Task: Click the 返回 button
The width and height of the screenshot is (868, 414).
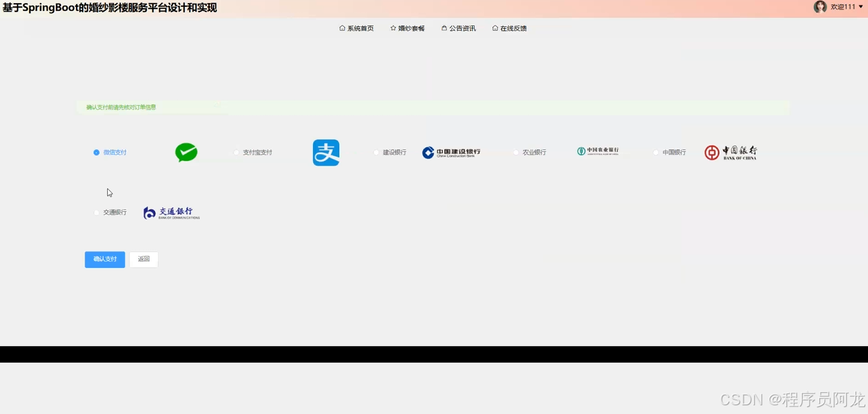Action: tap(144, 260)
